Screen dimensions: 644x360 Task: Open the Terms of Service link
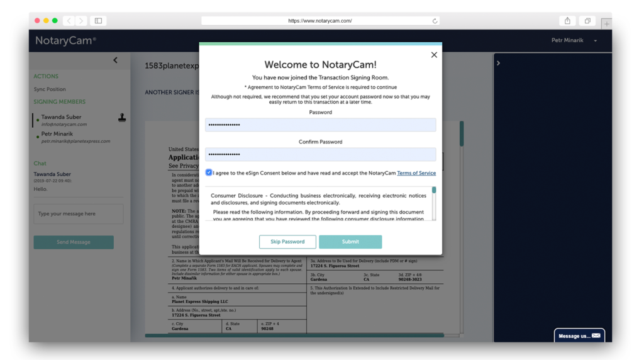pyautogui.click(x=416, y=173)
